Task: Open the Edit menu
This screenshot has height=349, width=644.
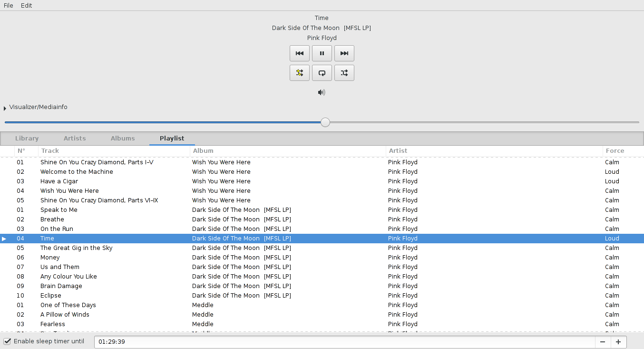Action: tap(26, 5)
